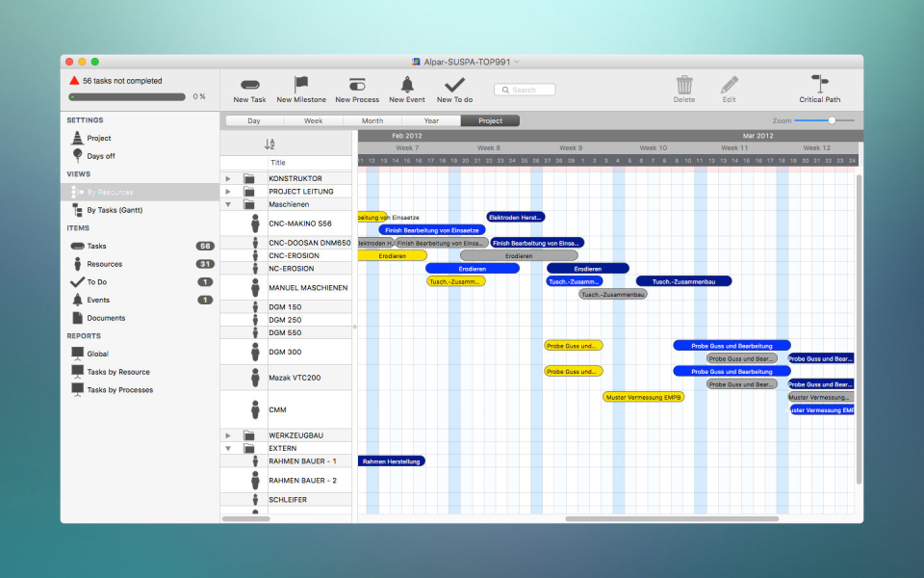Adjust the Zoom slider handle
This screenshot has height=578, width=924.
832,120
